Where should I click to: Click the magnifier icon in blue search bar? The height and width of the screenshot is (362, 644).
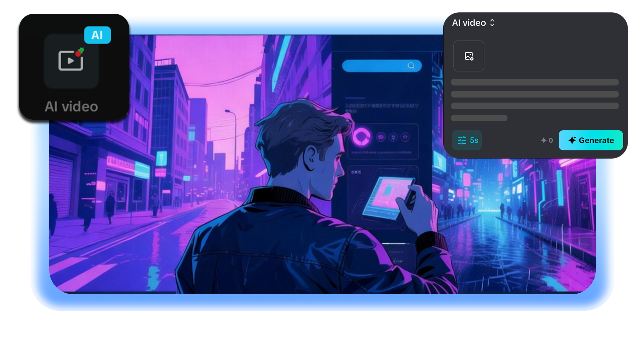tap(411, 66)
